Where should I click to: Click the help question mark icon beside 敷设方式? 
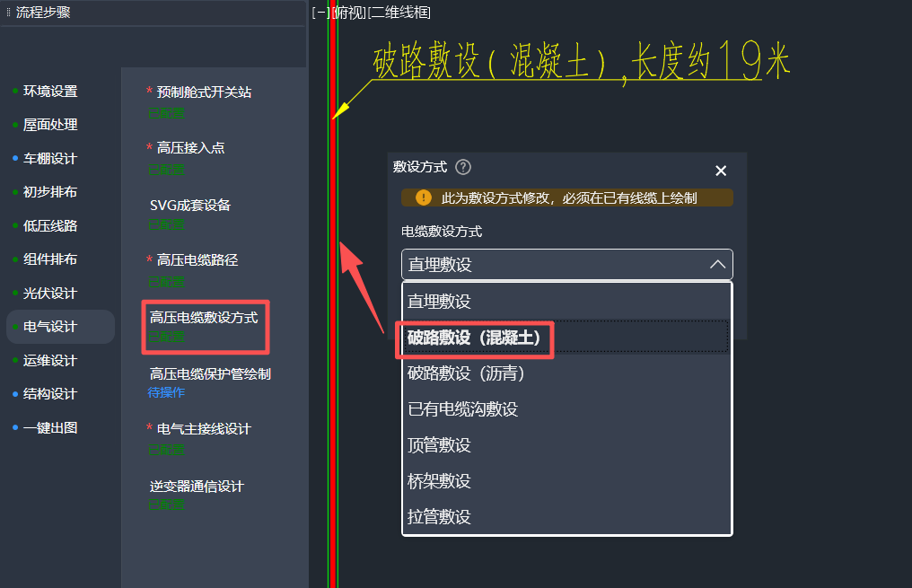pyautogui.click(x=463, y=167)
